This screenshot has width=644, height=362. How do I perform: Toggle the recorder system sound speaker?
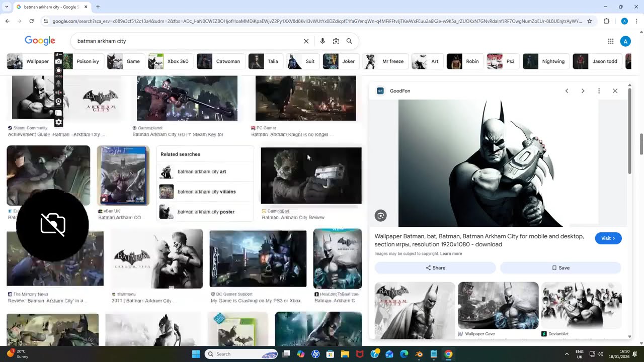pos(58,93)
